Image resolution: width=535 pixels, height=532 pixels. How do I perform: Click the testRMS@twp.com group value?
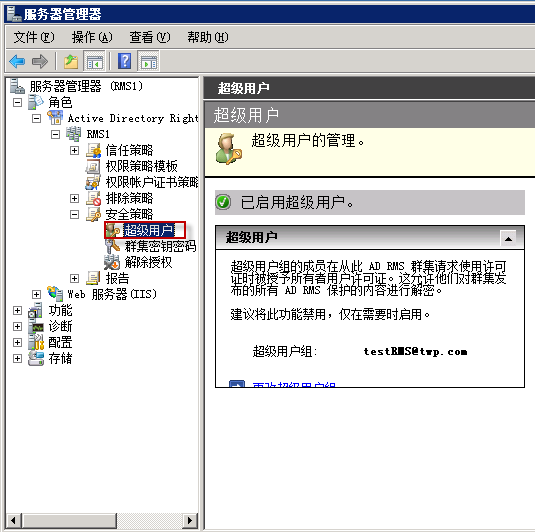click(x=415, y=351)
